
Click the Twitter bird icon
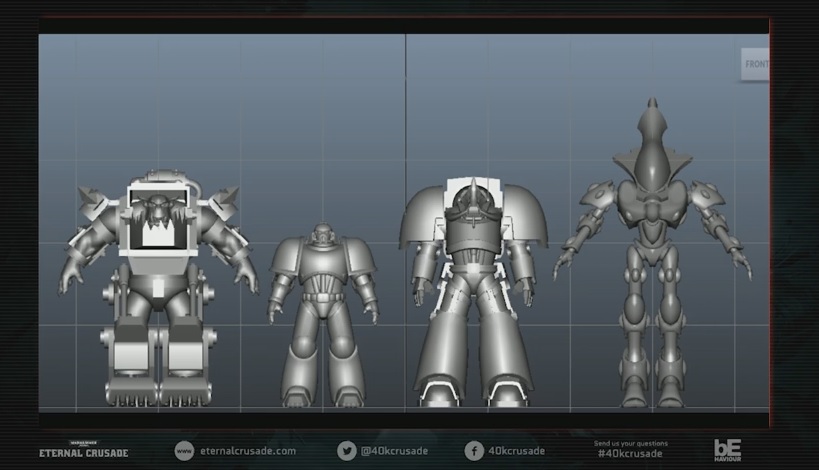[x=346, y=451]
